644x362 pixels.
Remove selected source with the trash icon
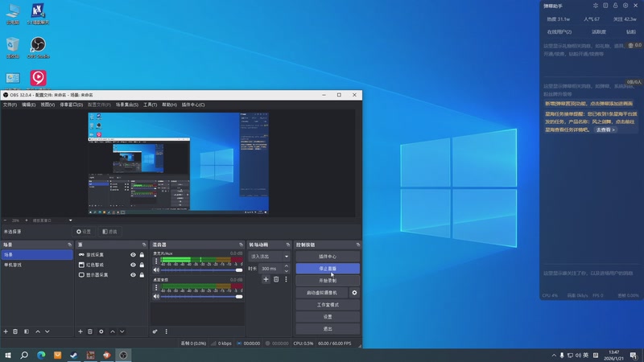tap(90, 331)
